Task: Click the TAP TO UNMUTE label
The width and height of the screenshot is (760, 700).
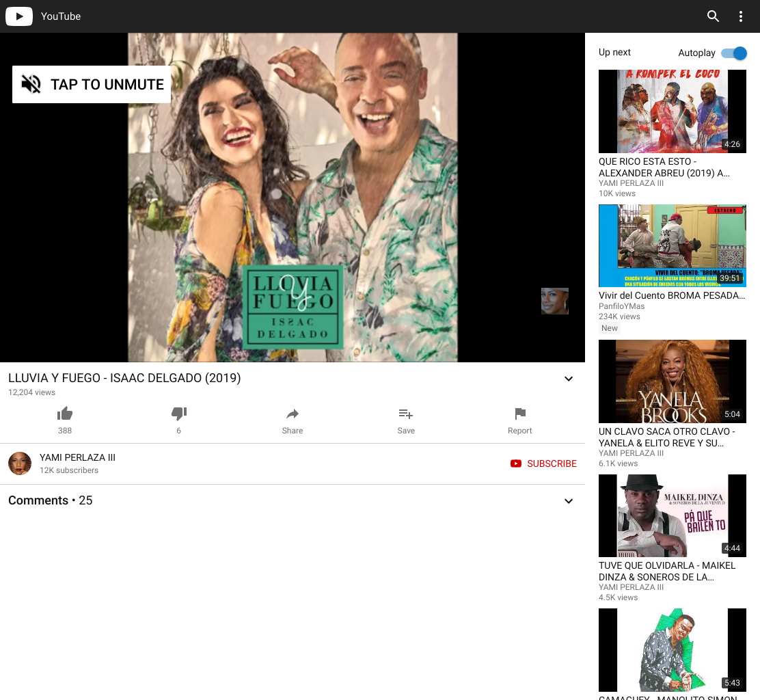Action: 107,84
